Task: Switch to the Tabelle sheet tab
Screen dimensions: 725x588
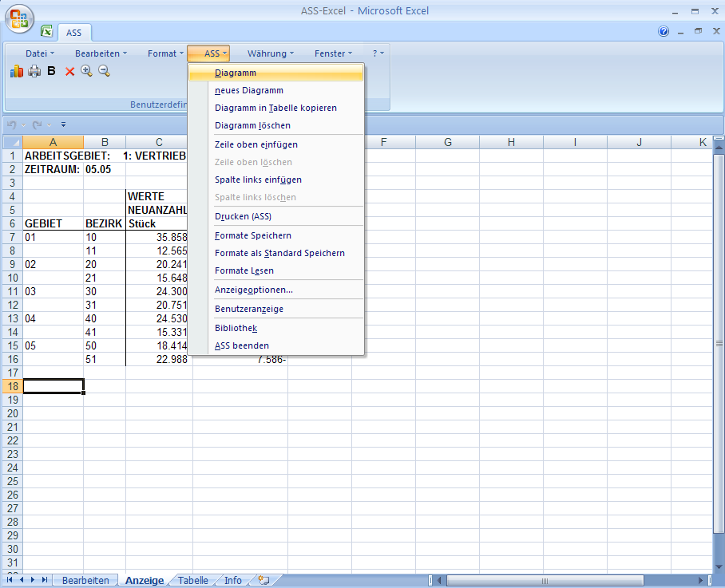Action: tap(192, 580)
